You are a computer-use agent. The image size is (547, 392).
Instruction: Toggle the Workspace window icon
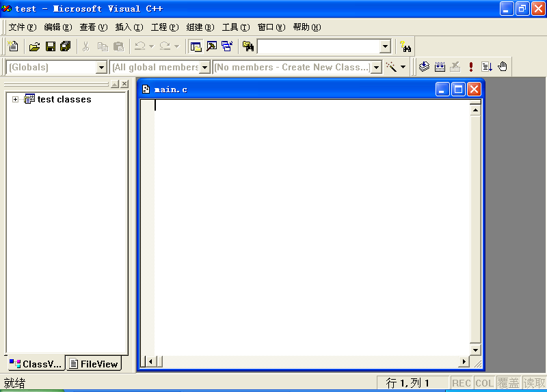(196, 46)
